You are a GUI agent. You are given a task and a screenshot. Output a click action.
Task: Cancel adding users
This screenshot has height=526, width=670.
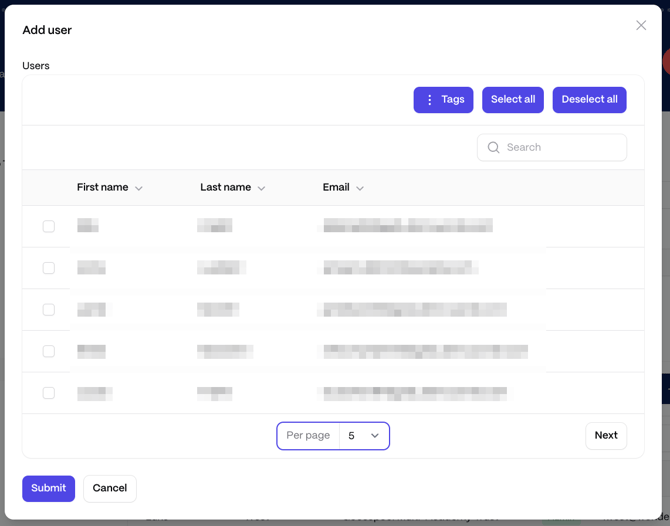[110, 488]
